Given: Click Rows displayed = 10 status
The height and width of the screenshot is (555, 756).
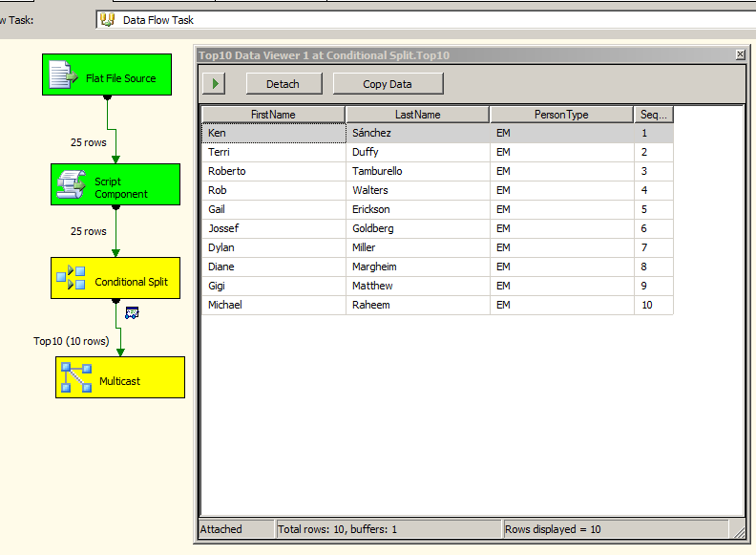Looking at the screenshot, I should [616, 529].
